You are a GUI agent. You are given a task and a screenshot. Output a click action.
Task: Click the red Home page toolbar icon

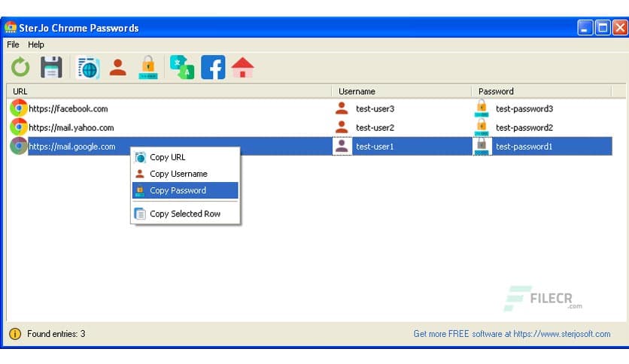(242, 68)
